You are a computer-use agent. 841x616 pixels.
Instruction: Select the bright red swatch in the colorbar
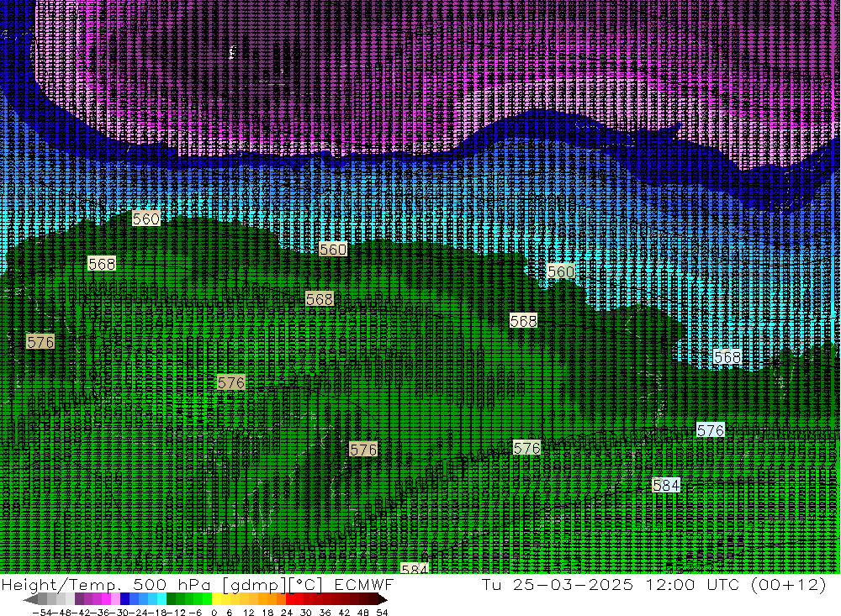[290, 599]
